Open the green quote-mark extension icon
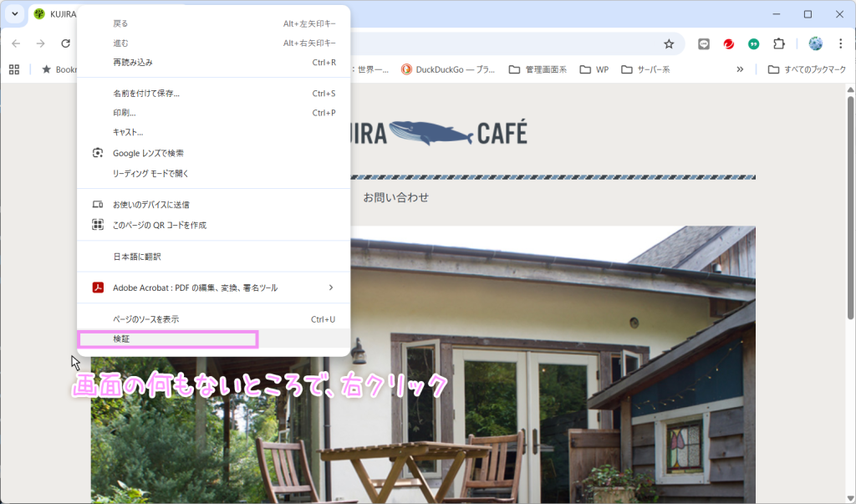This screenshot has width=856, height=504. tap(754, 43)
